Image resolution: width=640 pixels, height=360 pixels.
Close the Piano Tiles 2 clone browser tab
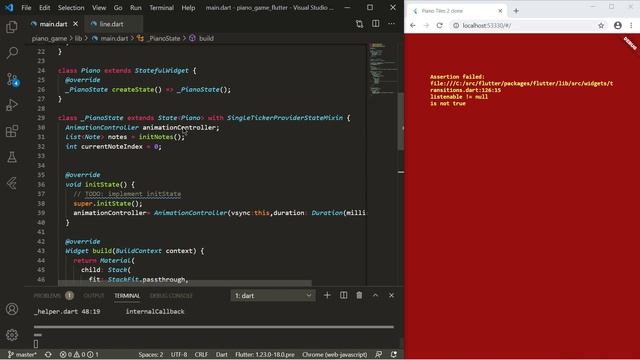[x=500, y=11]
